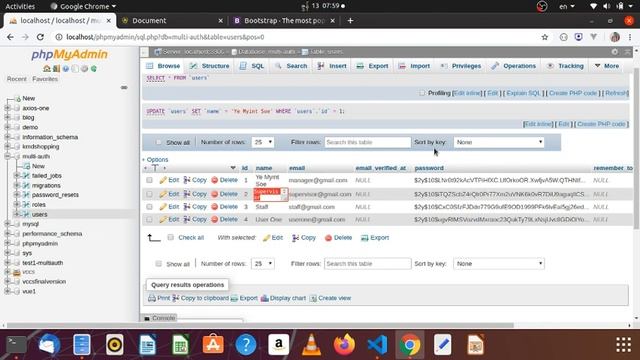640x360 pixels.
Task: Click With selected Export link
Action: tap(375, 238)
